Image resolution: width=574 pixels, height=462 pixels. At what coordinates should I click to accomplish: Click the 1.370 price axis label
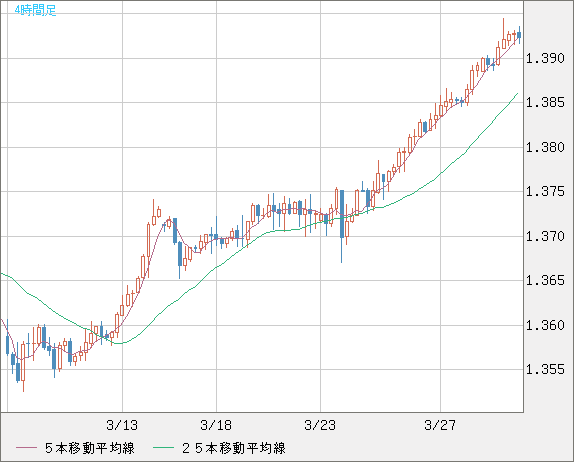pyautogui.click(x=545, y=236)
